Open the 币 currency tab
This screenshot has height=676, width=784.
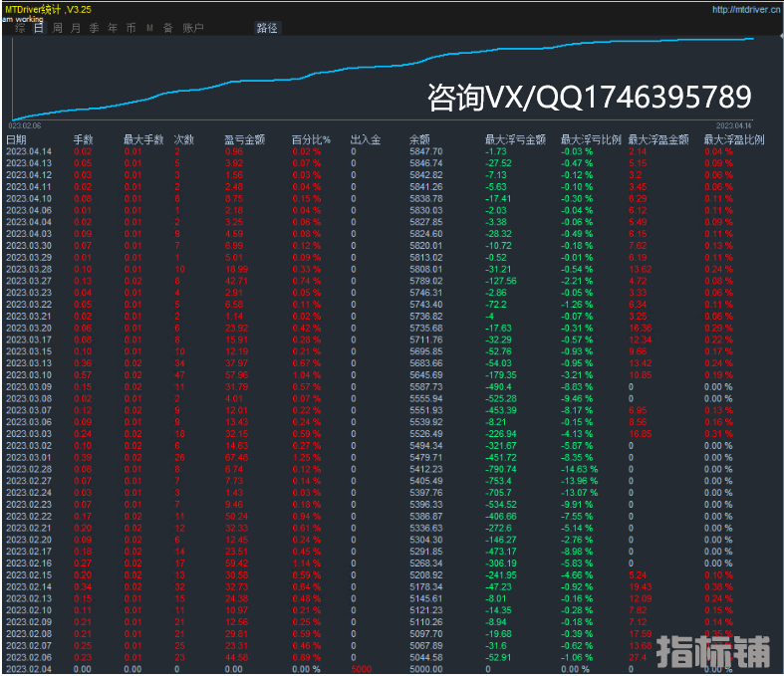[131, 29]
